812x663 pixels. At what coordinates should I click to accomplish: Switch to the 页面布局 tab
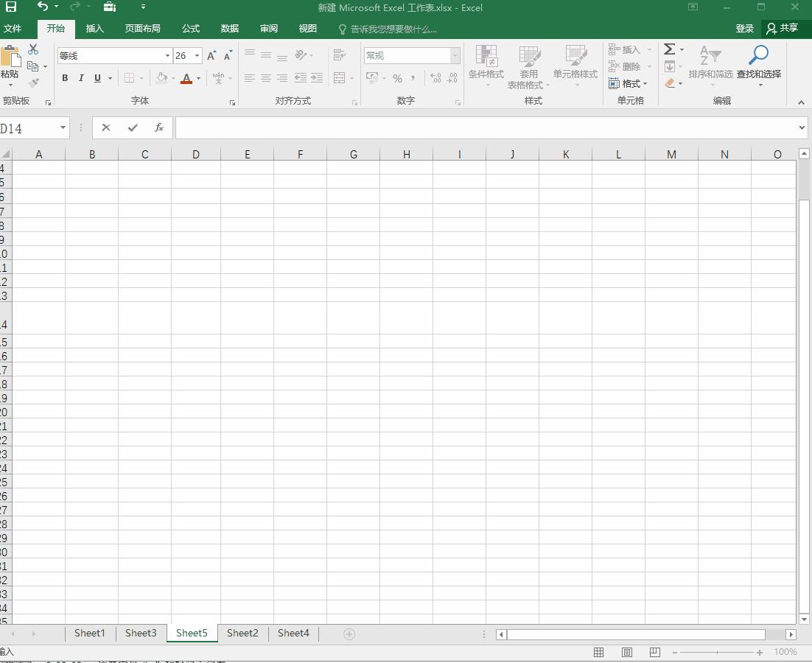coord(142,29)
